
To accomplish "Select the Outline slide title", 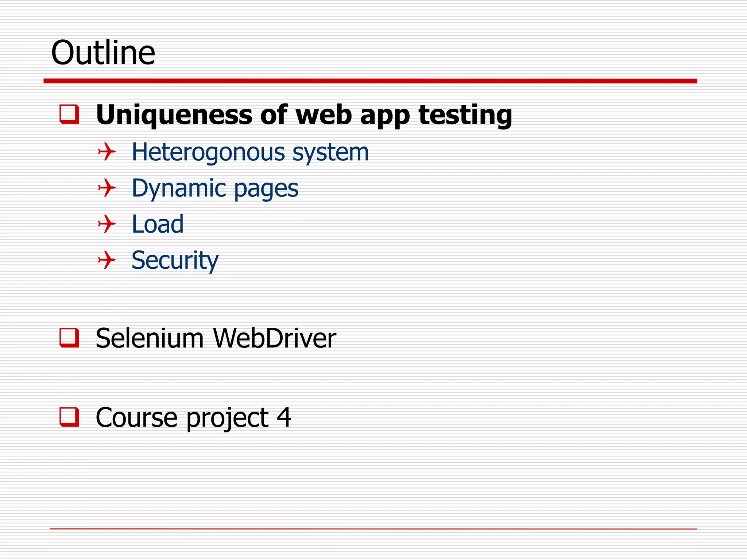I will (x=103, y=53).
